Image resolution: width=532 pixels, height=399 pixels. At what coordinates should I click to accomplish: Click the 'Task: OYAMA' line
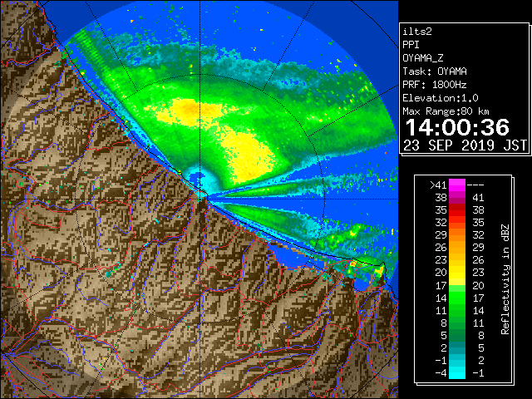[435, 71]
